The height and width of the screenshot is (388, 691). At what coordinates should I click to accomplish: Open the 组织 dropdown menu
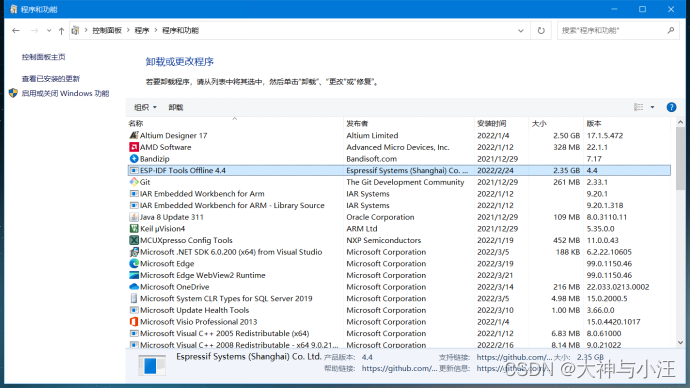click(x=145, y=107)
